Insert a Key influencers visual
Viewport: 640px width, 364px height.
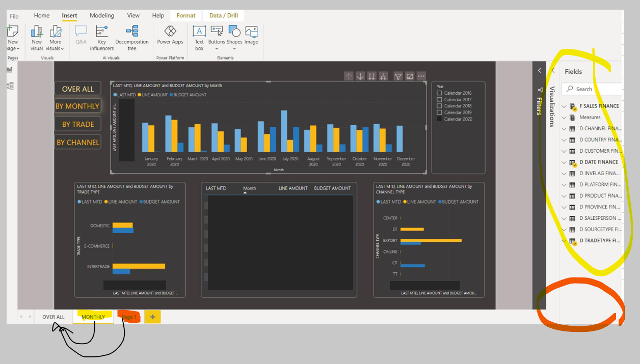tap(102, 38)
